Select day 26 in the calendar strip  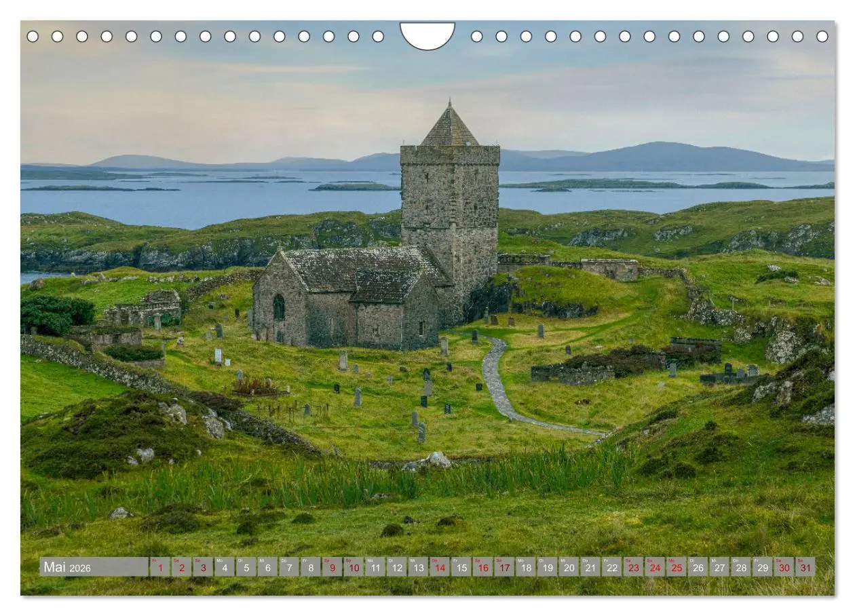pos(698,567)
